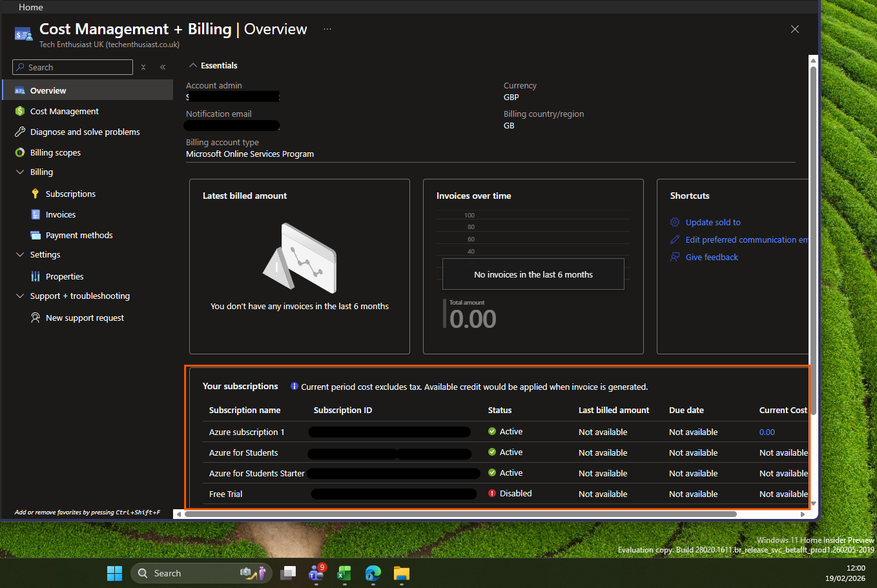Open the Windows Start menu
Viewport: 877px width, 588px height.
[x=114, y=573]
